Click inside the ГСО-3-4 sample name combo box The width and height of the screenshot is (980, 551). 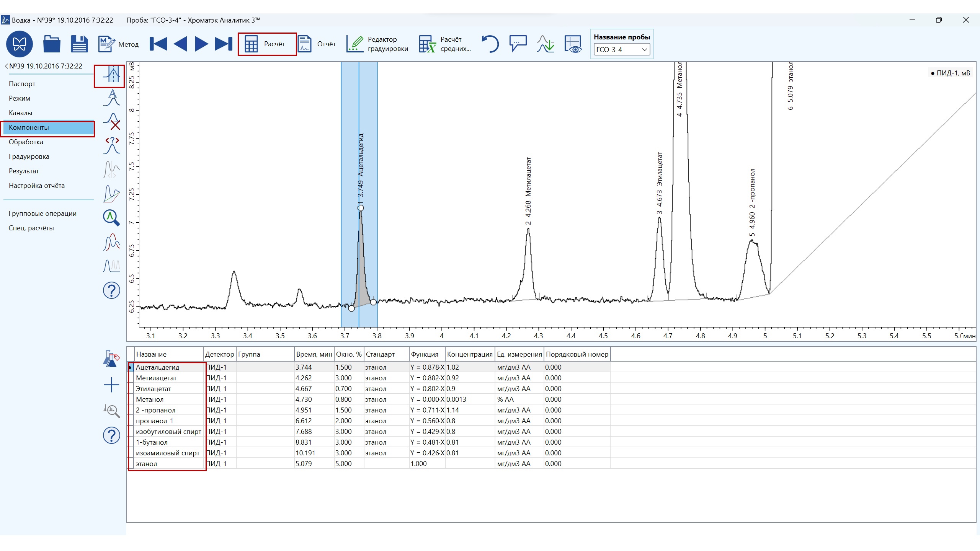(616, 50)
